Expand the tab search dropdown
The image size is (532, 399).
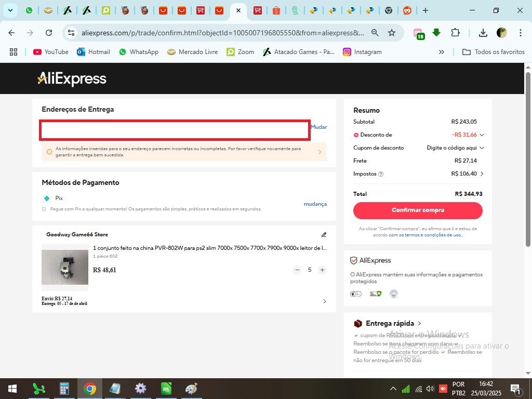pyautogui.click(x=10, y=10)
